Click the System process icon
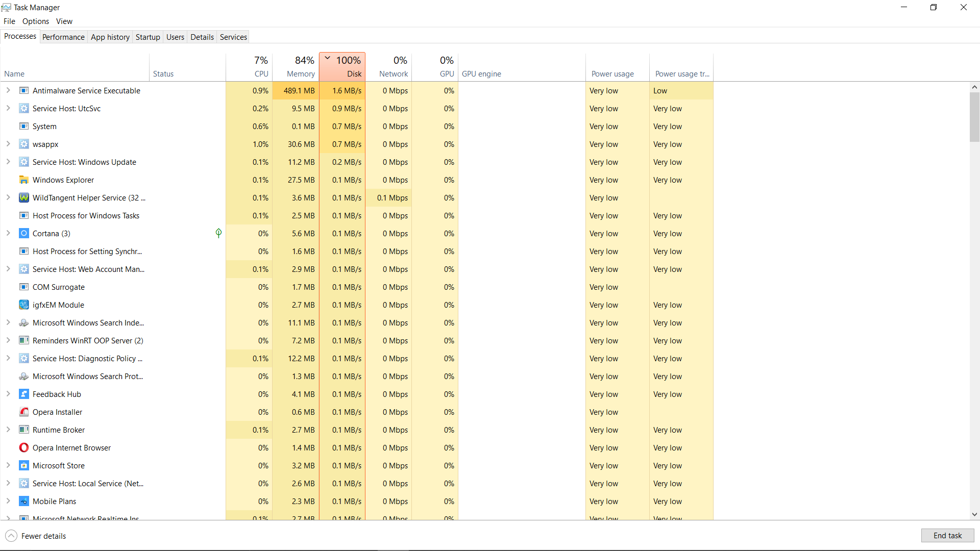980x551 pixels. click(24, 127)
